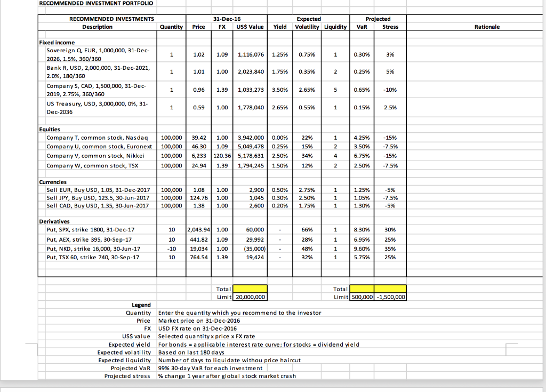Click the 'Expected volatility' legend label
This screenshot has height=392, width=546.
tap(124, 353)
